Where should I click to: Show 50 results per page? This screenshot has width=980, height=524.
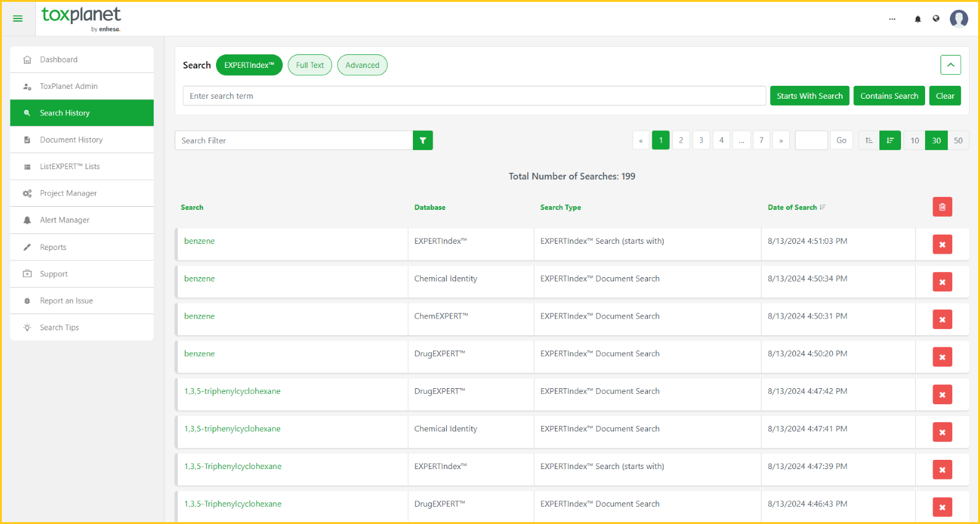tap(958, 141)
